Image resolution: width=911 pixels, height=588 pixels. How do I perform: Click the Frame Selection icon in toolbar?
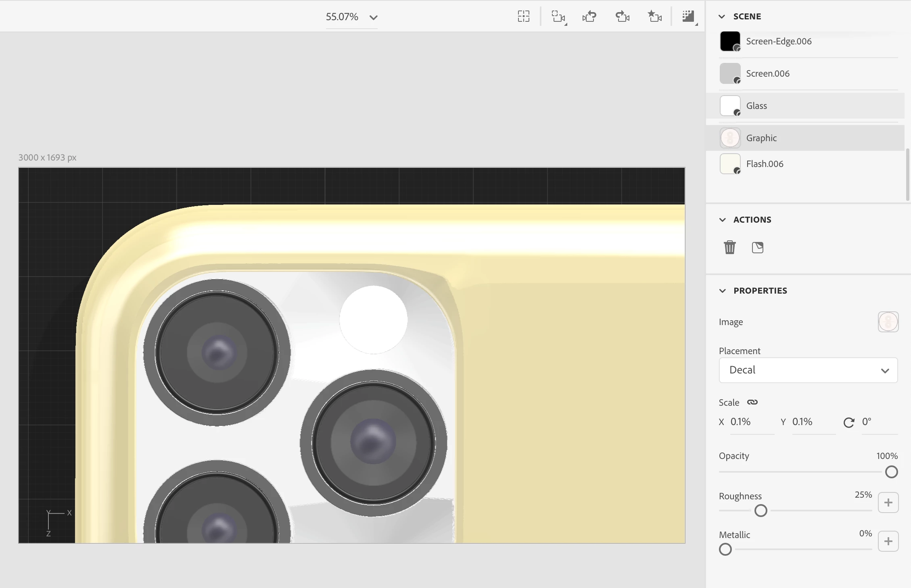523,17
